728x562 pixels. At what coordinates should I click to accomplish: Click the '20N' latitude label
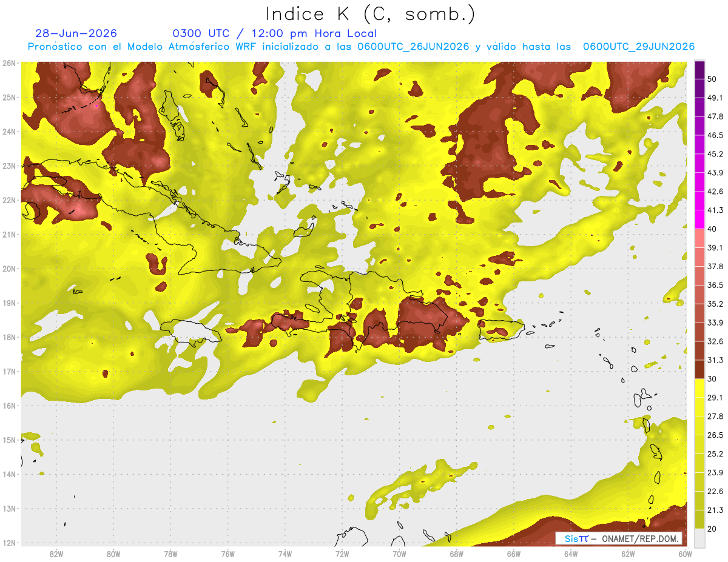(x=8, y=269)
